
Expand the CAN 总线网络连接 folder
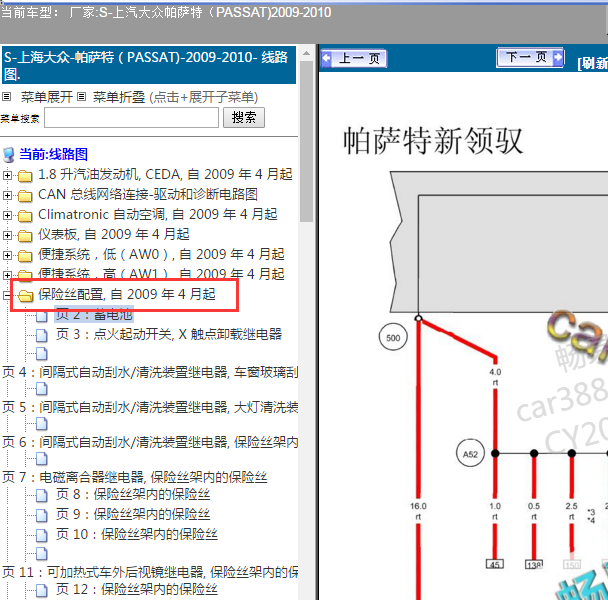pos(7,195)
